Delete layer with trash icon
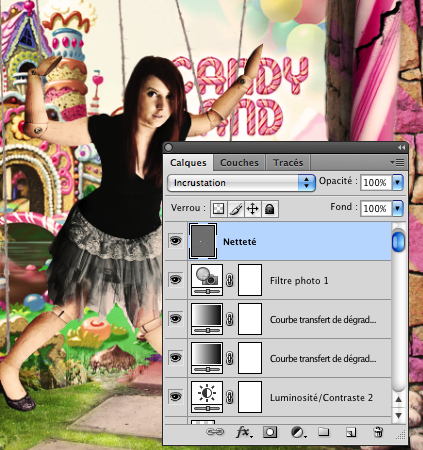The width and height of the screenshot is (423, 450). pos(378,432)
